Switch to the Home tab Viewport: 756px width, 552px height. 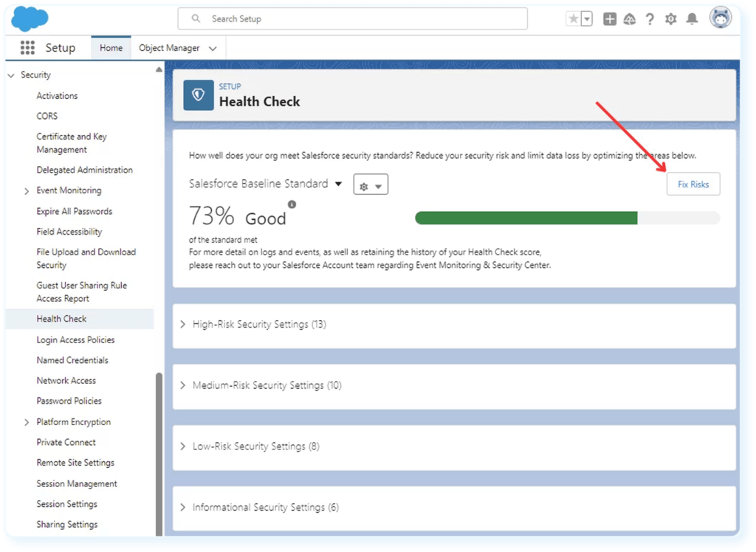click(111, 48)
